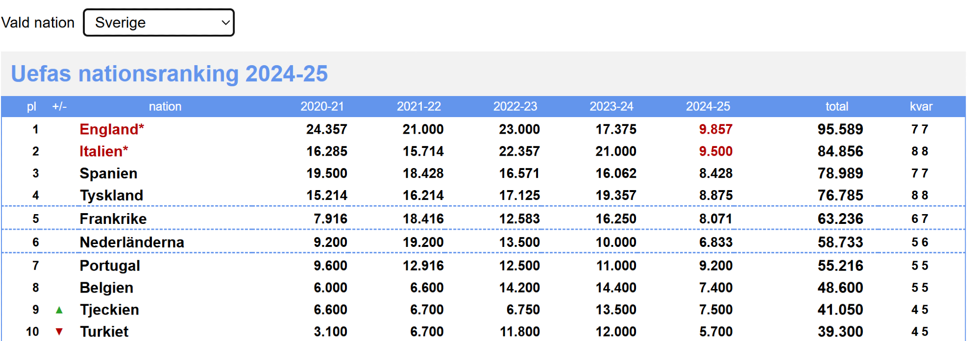Click the 'total' column header
The width and height of the screenshot is (980, 341).
click(x=836, y=106)
